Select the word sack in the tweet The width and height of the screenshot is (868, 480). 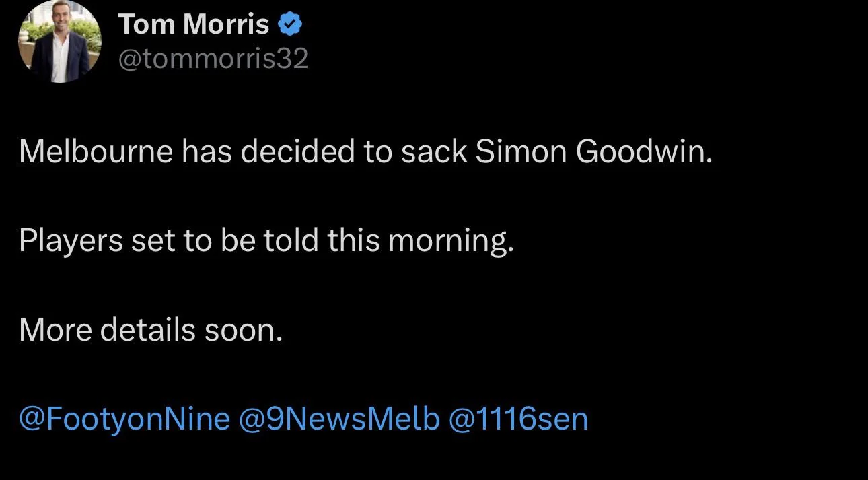pos(434,152)
